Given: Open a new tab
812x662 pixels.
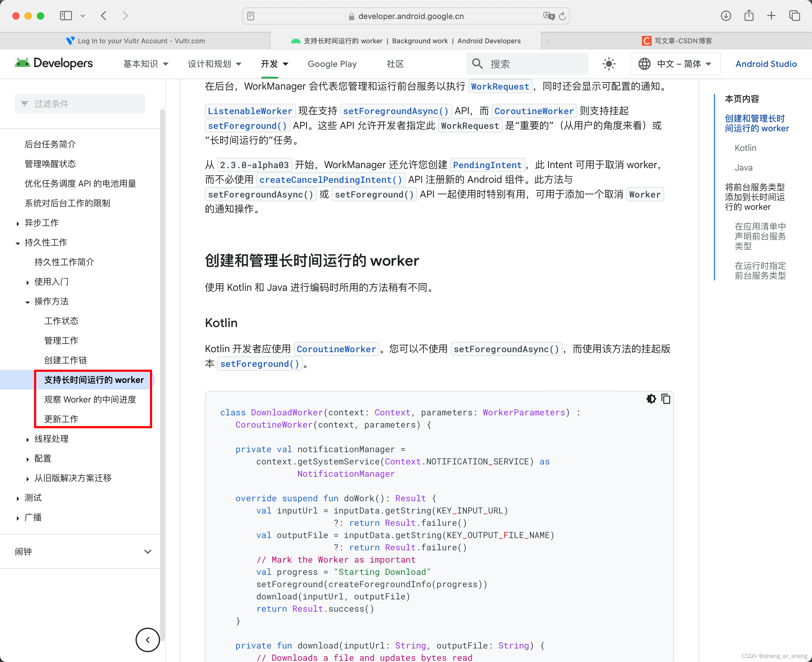Looking at the screenshot, I should point(771,16).
